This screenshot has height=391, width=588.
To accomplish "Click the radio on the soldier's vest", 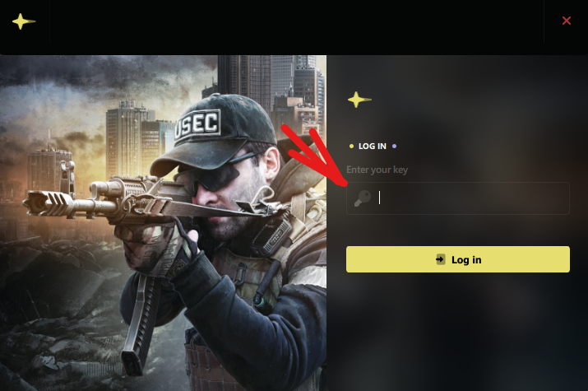I will pyautogui.click(x=275, y=235).
